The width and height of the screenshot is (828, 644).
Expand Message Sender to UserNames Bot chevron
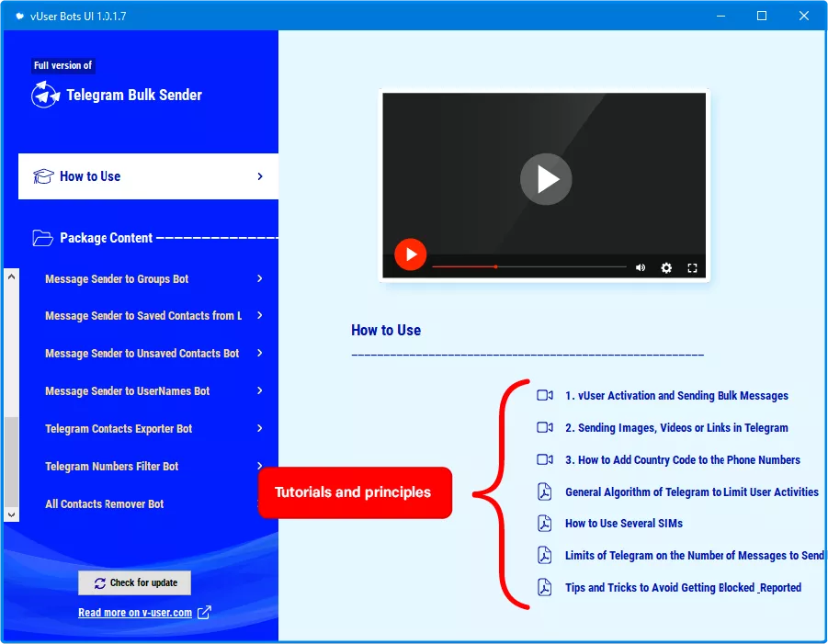(260, 390)
